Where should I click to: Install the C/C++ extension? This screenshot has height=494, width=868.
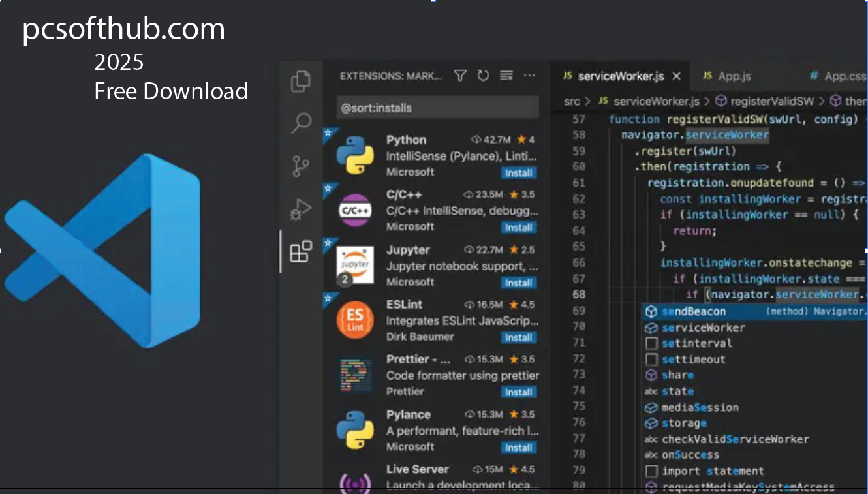pyautogui.click(x=519, y=228)
